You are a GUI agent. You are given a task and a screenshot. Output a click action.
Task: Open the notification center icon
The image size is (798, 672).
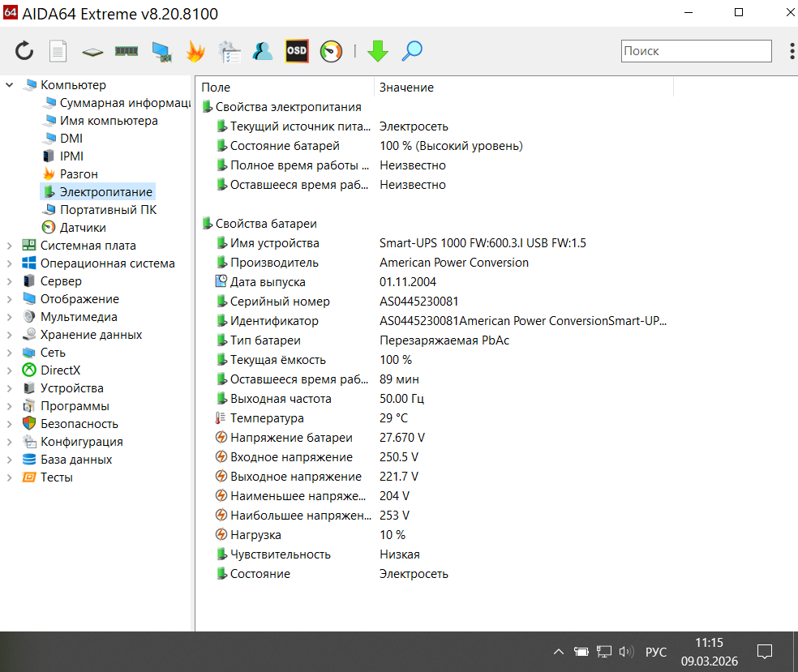pos(765,652)
